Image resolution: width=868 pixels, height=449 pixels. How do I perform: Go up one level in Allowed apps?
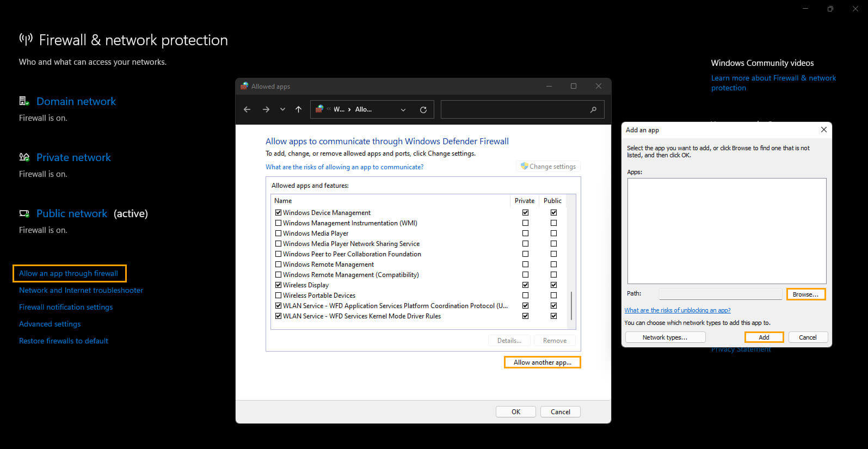coord(298,109)
